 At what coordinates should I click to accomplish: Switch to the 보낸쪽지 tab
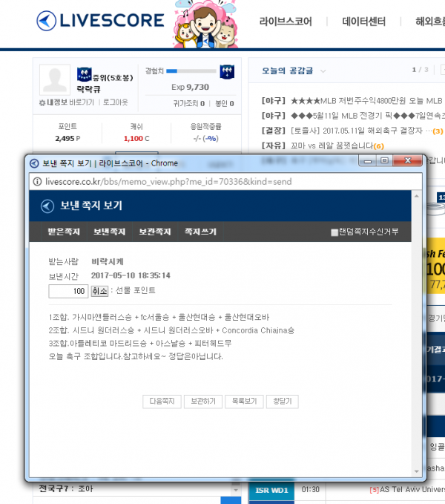point(110,232)
